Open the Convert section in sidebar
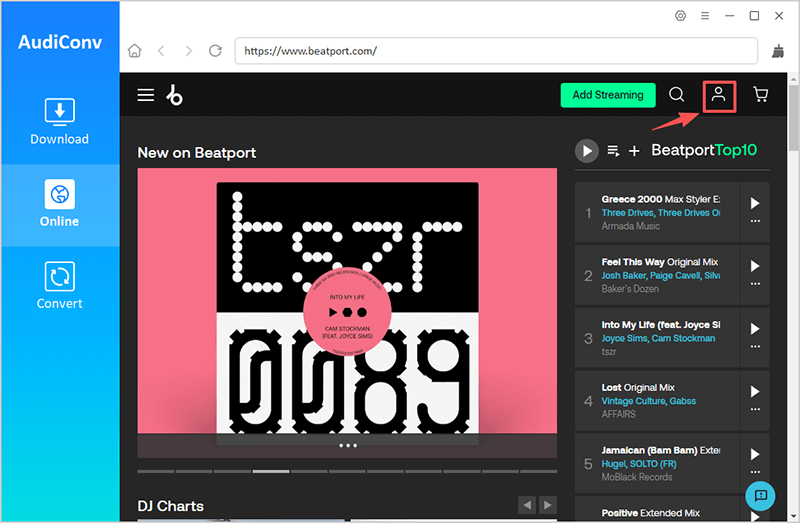The image size is (800, 523). pyautogui.click(x=60, y=287)
